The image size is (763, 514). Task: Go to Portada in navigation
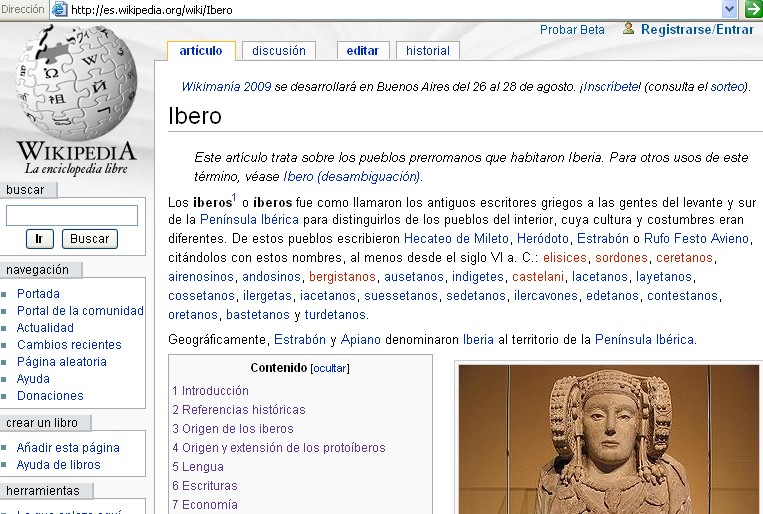coord(38,294)
